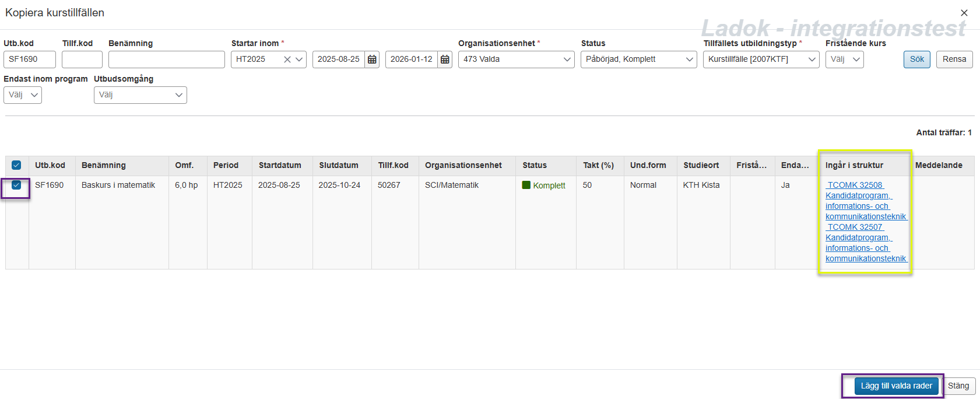Toggle the select-all checkbox in table header
This screenshot has width=980, height=399.
[x=16, y=165]
